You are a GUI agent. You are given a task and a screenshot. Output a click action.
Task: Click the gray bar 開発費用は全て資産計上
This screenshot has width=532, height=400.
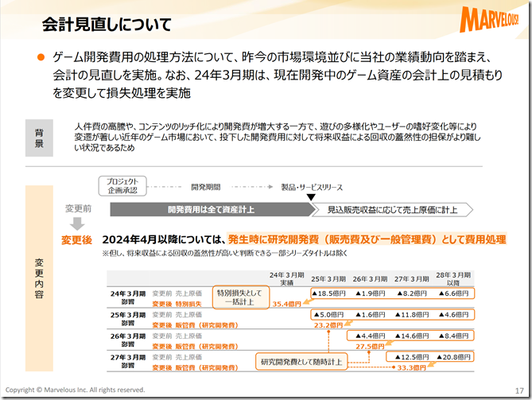coord(212,210)
